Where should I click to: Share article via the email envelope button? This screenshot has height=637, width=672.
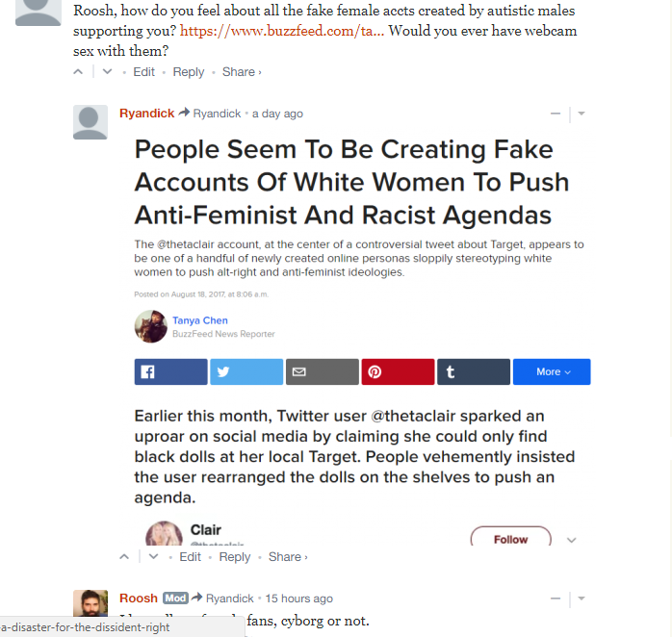pyautogui.click(x=323, y=371)
